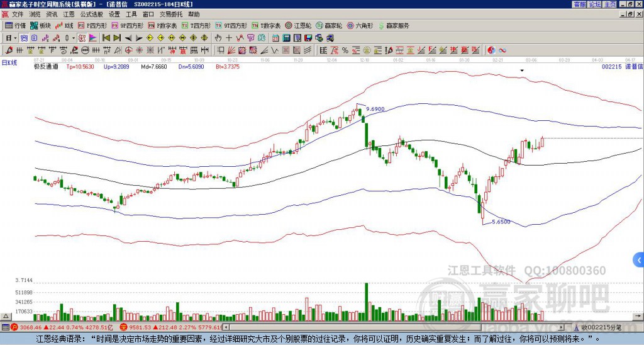Viewport: 644px width, 345px height.
Task: Open the 浏览 menu
Action: click(35, 14)
